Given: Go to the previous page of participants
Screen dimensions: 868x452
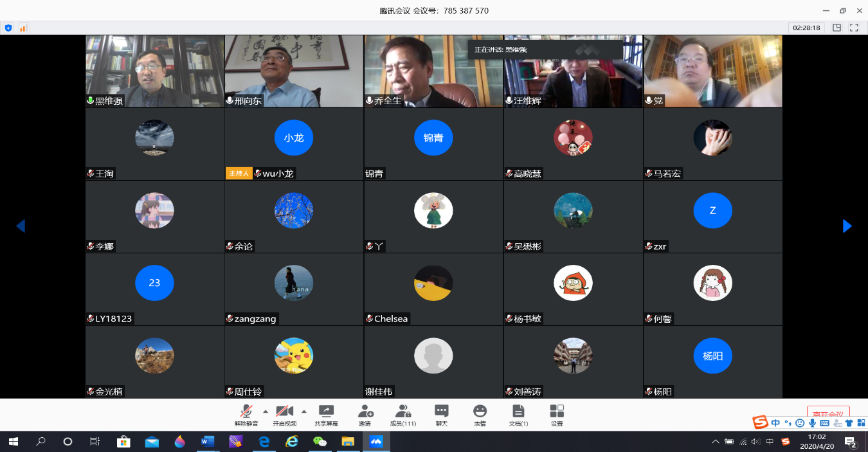Looking at the screenshot, I should (21, 226).
